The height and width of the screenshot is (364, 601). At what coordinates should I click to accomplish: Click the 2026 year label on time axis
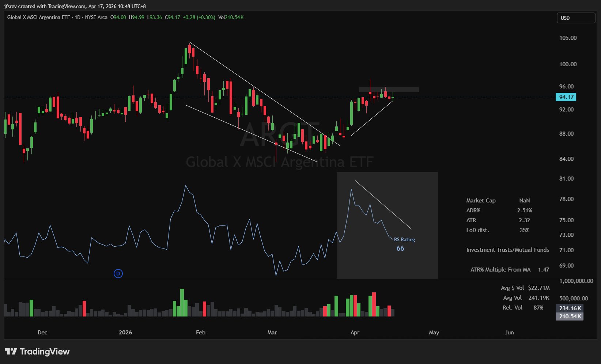pyautogui.click(x=125, y=333)
